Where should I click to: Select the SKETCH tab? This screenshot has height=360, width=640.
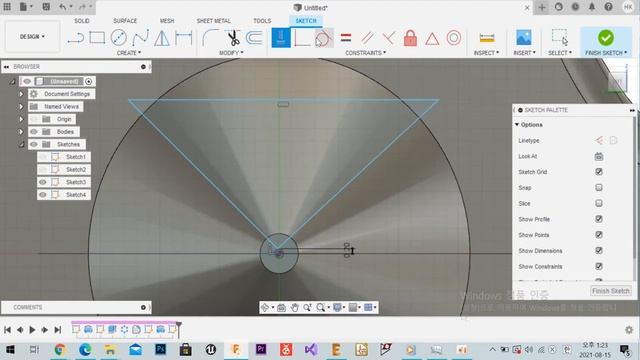[306, 21]
